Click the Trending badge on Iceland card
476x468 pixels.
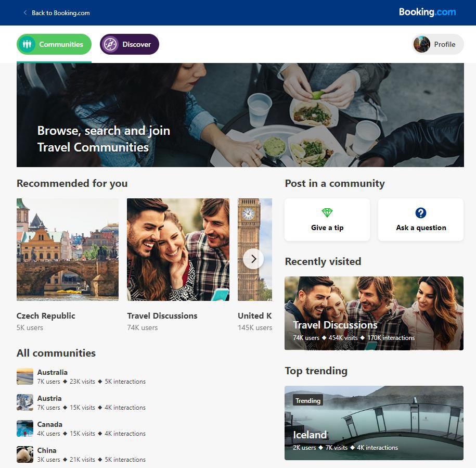point(308,400)
